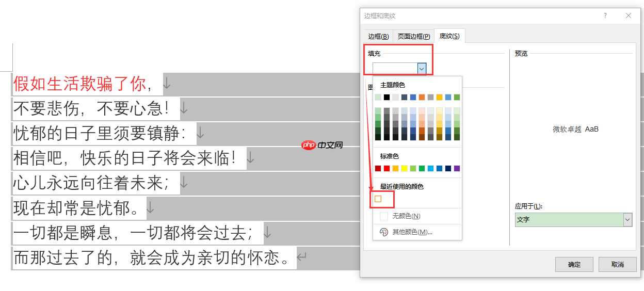Open the 应用于 dropdown showing 文字

pos(573,220)
